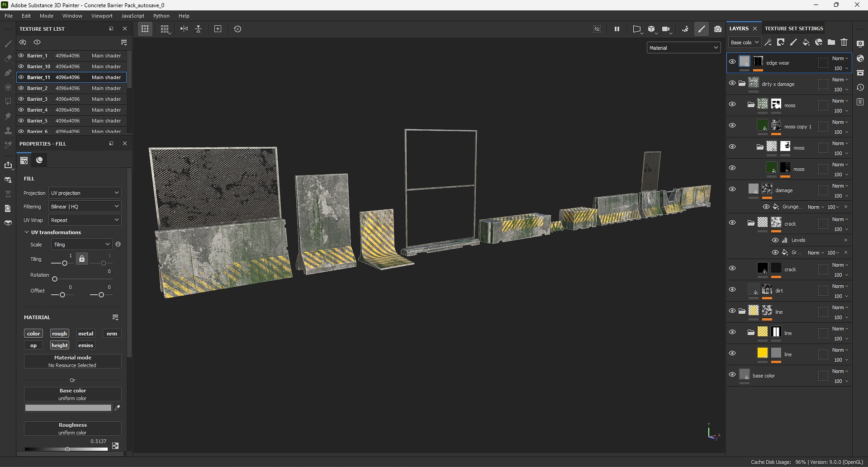The image size is (868, 467).
Task: Click the perspective view mode icon
Action: (637, 29)
